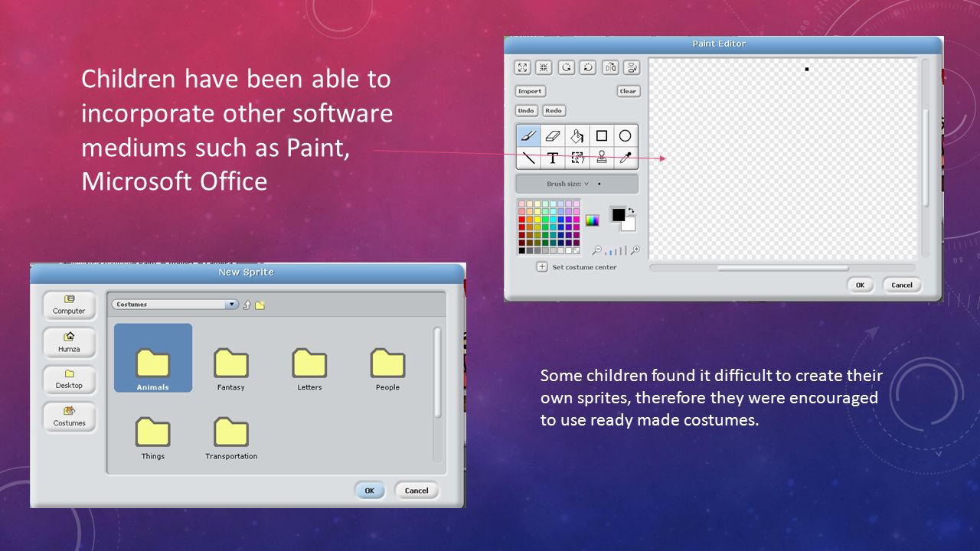This screenshot has width=980, height=551.
Task: Select the Rectangle tool
Action: pos(602,136)
